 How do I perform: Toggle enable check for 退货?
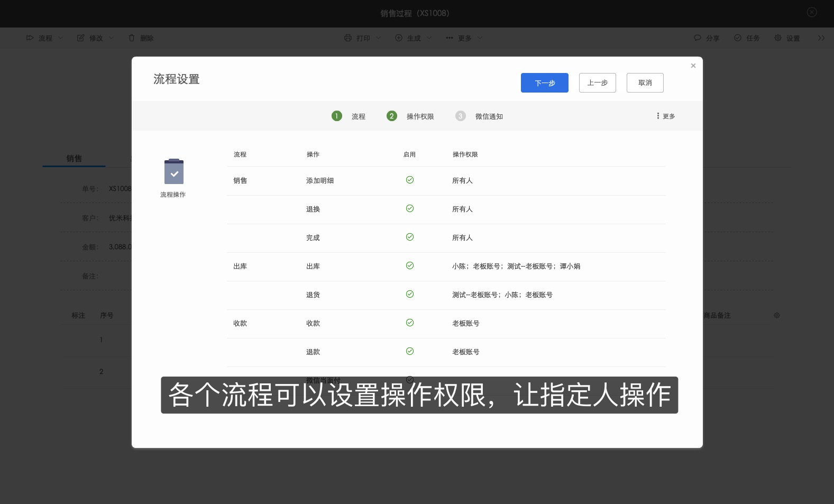pyautogui.click(x=409, y=295)
